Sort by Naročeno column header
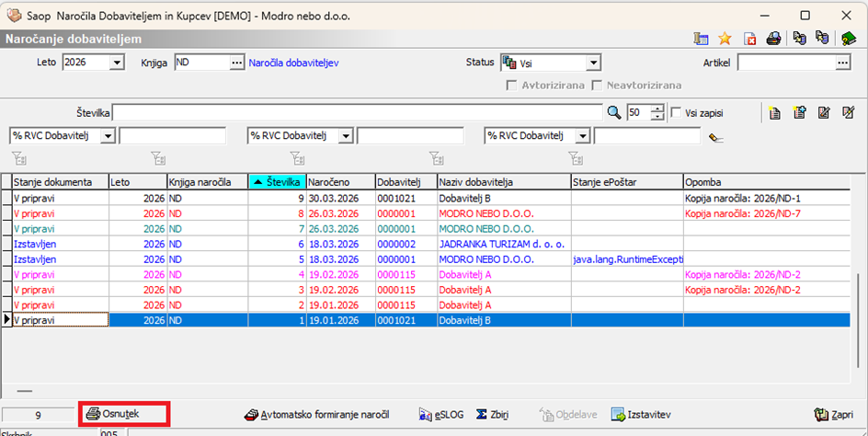 340,182
